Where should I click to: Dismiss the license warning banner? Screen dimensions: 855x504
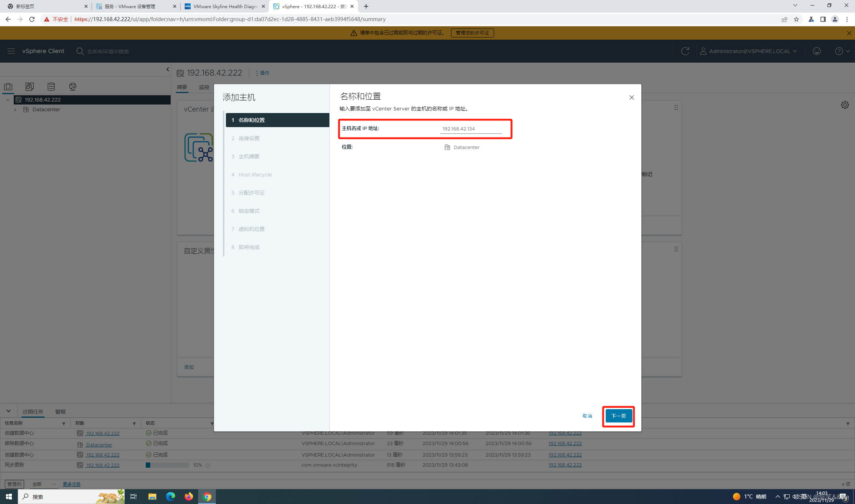click(x=849, y=33)
